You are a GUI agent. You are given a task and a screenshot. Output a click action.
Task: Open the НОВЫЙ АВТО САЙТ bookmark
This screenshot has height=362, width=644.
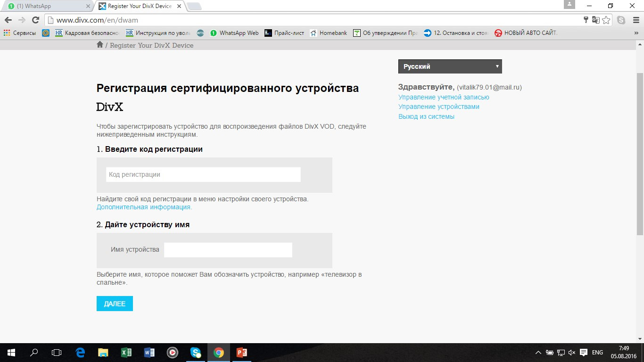click(x=526, y=33)
